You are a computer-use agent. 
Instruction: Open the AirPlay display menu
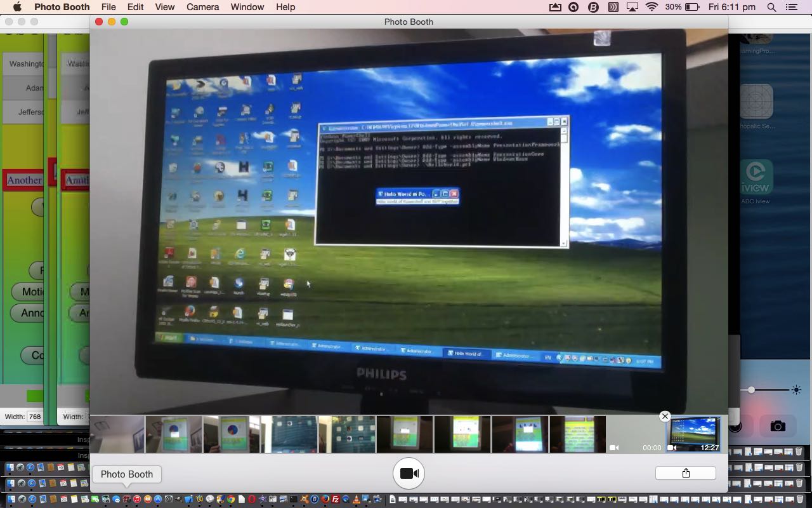click(x=632, y=7)
